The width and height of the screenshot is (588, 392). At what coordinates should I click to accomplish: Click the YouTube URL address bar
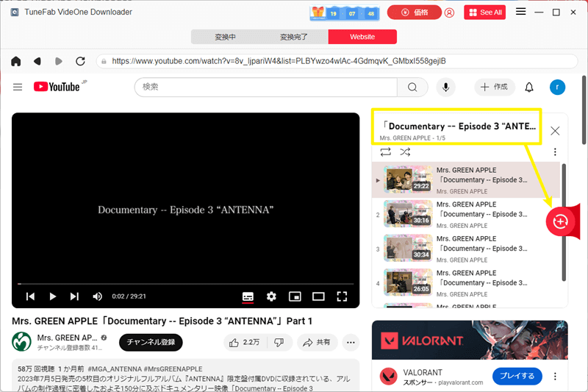coord(337,61)
